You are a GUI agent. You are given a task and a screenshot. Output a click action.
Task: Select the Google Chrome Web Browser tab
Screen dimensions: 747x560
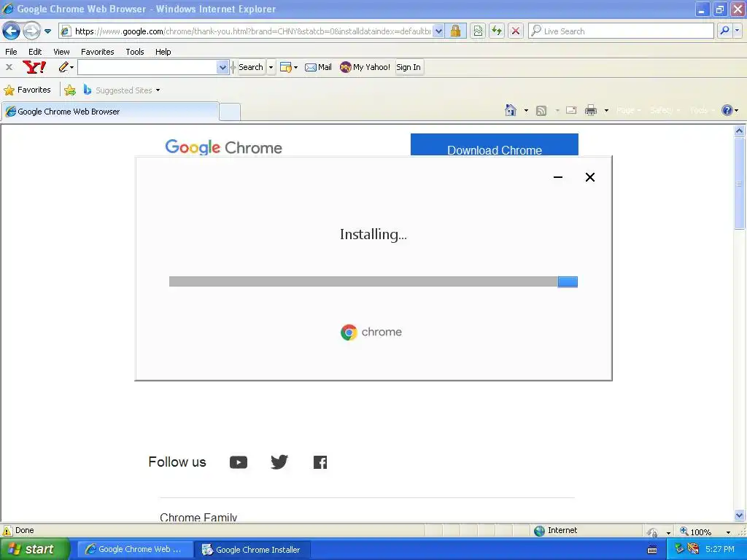coord(109,112)
